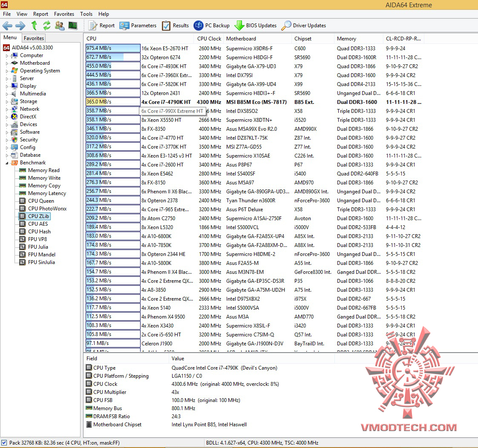Click the green Up arrow icon

pyautogui.click(x=34, y=26)
